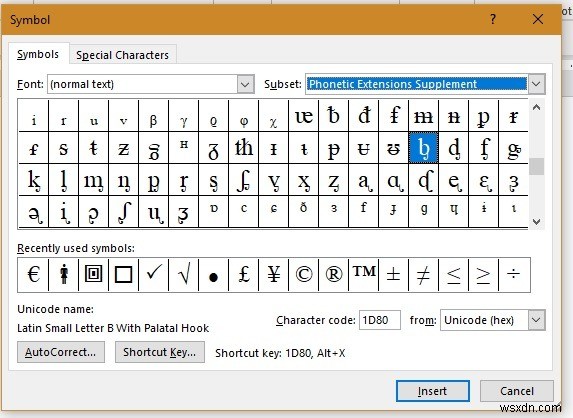The height and width of the screenshot is (418, 573).
Task: Pick the z with middle tilde character
Action: tap(124, 148)
